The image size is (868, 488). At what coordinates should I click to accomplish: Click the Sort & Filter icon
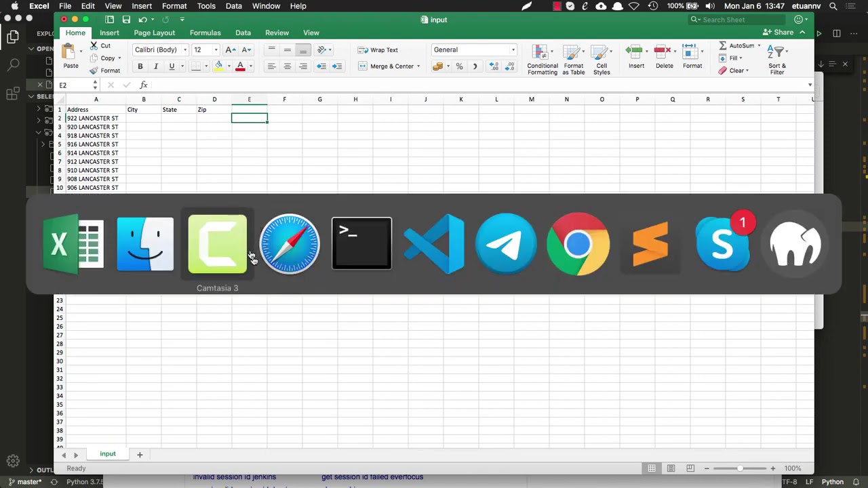[777, 60]
